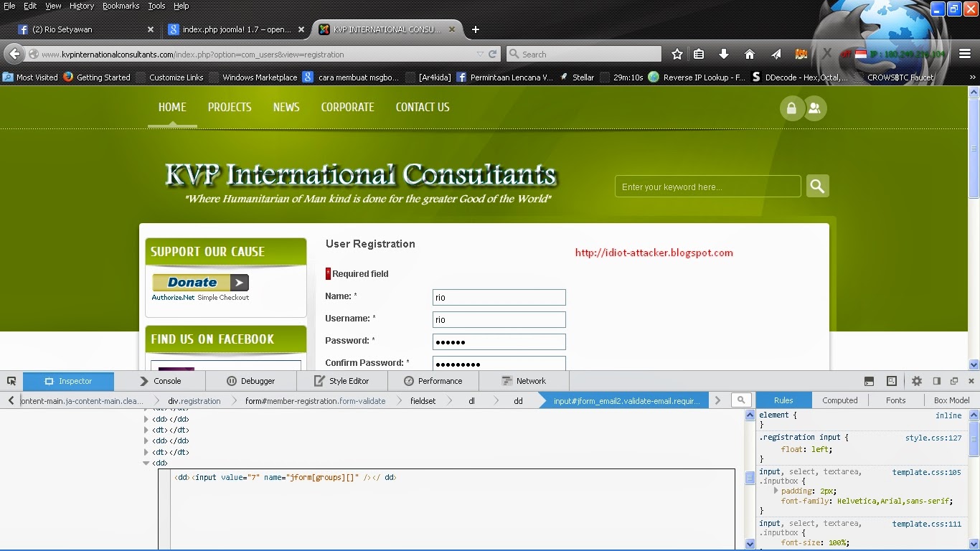Expand the last collapsed dt node
Screen dimensions: 980x551
(x=146, y=452)
